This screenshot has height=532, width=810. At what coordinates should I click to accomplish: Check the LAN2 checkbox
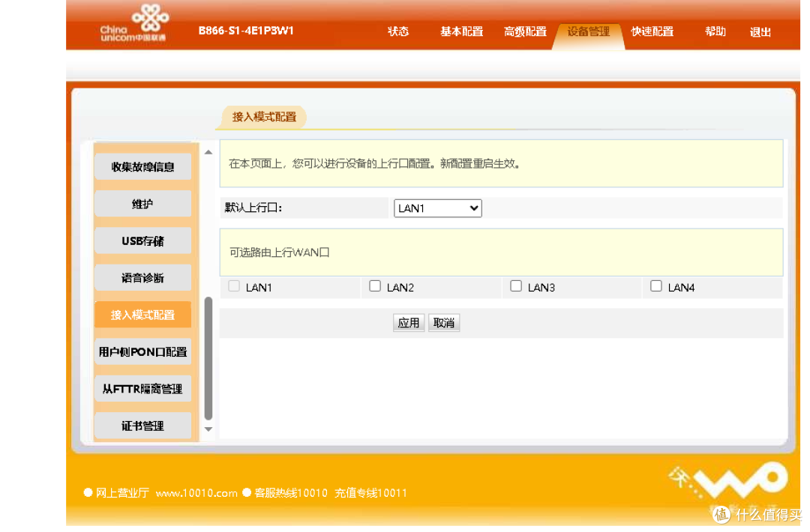pyautogui.click(x=375, y=286)
